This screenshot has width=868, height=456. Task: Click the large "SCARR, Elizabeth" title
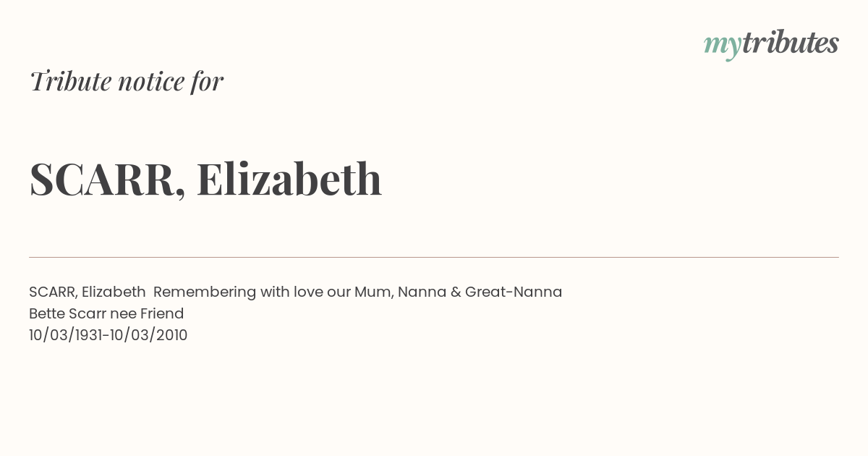pyautogui.click(x=205, y=179)
